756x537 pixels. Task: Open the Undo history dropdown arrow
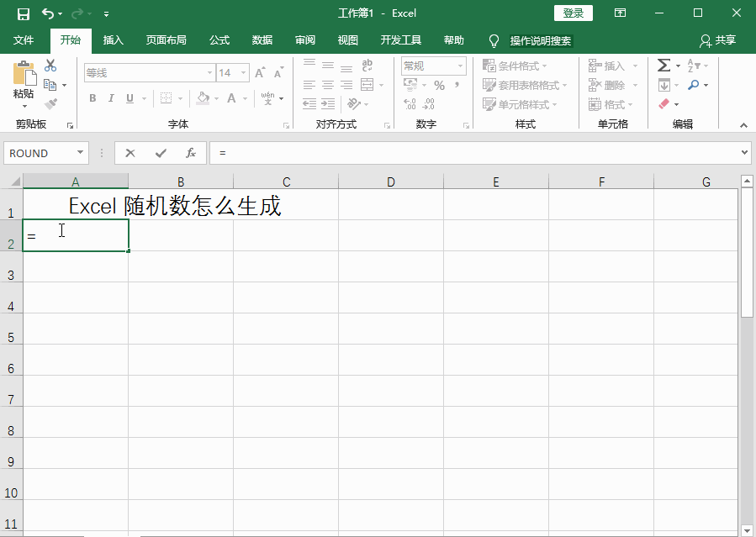(61, 14)
